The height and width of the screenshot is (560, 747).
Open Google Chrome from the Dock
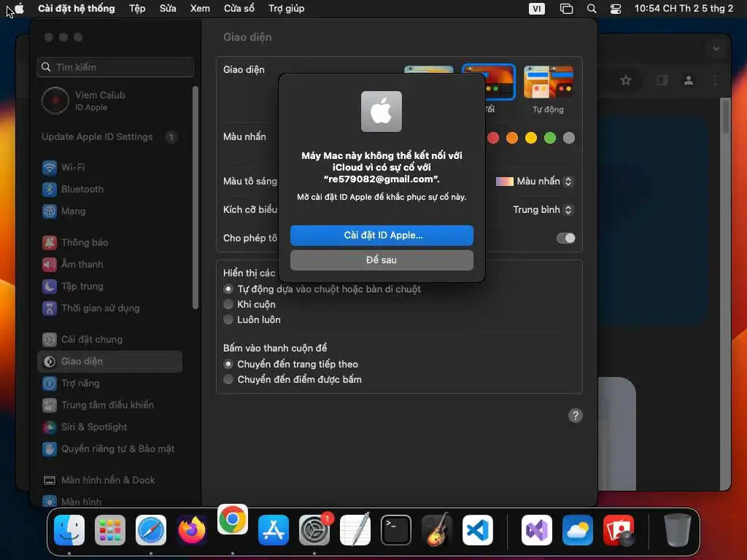(233, 519)
